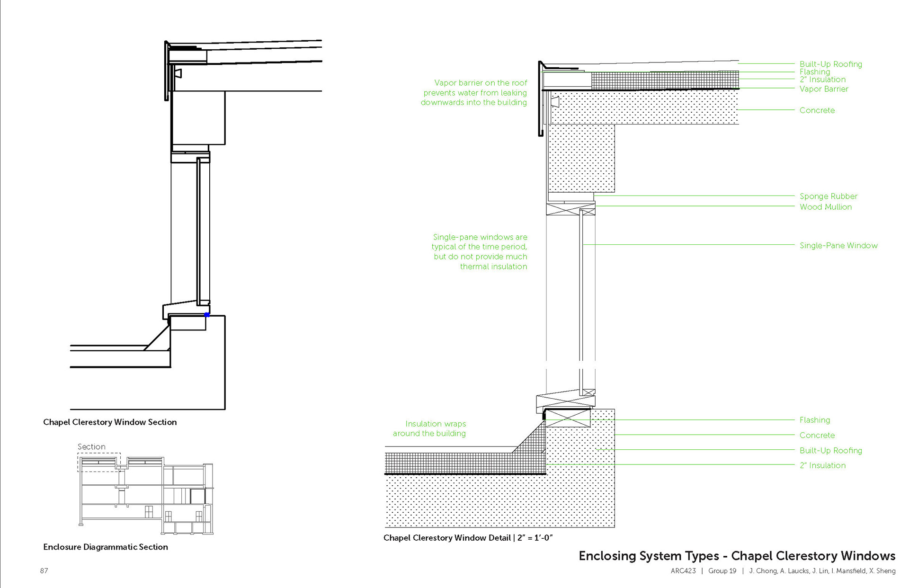
Task: Select the lower 2" Insulation label
Action: [822, 465]
